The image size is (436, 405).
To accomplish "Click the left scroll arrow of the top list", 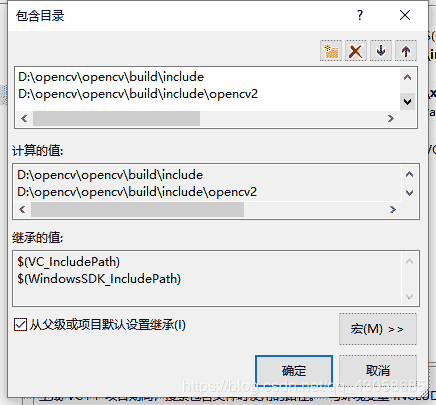I will pyautogui.click(x=24, y=118).
